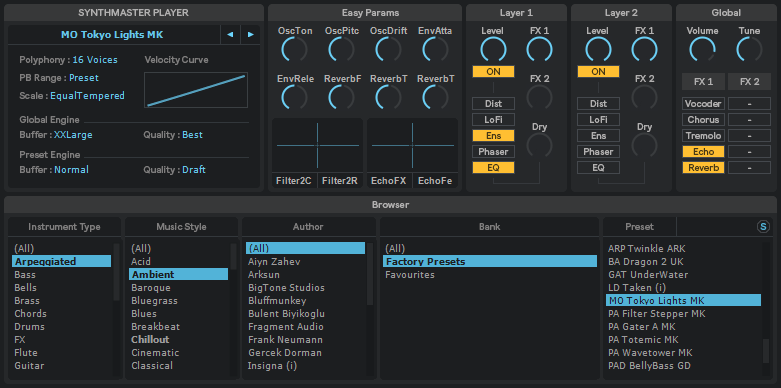
Task: Click the Global Tune knob
Action: click(x=749, y=50)
